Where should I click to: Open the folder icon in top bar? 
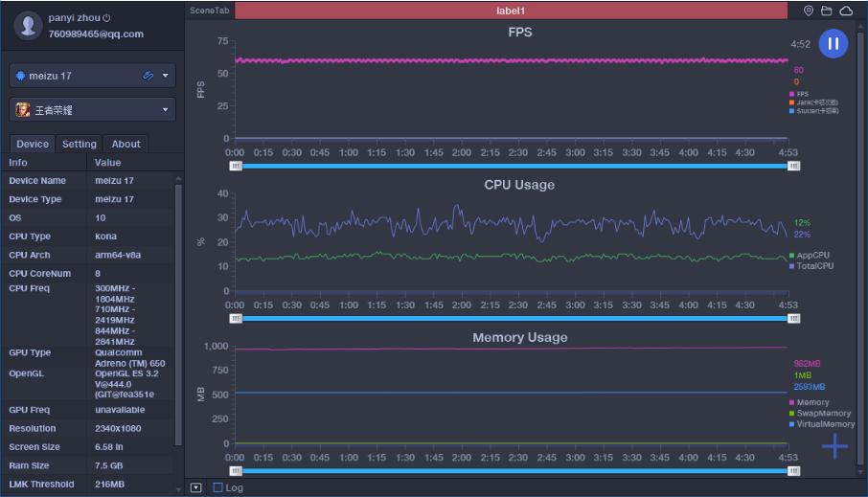tap(827, 11)
